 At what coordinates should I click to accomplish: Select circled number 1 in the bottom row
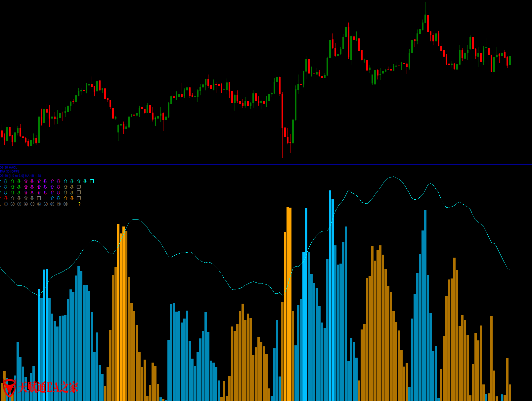click(6, 204)
